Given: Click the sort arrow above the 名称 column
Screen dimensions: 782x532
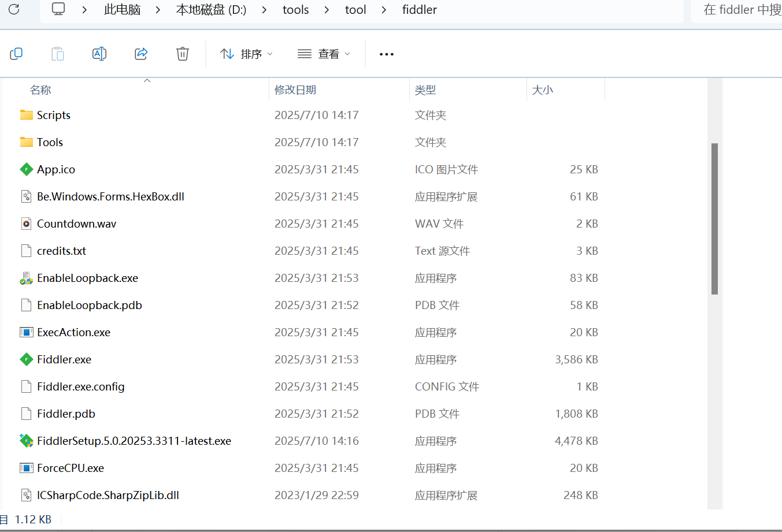Looking at the screenshot, I should [147, 80].
